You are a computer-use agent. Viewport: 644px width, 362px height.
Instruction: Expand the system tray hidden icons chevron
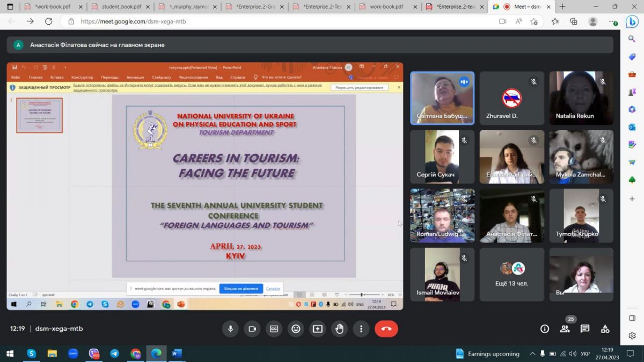[532, 354]
